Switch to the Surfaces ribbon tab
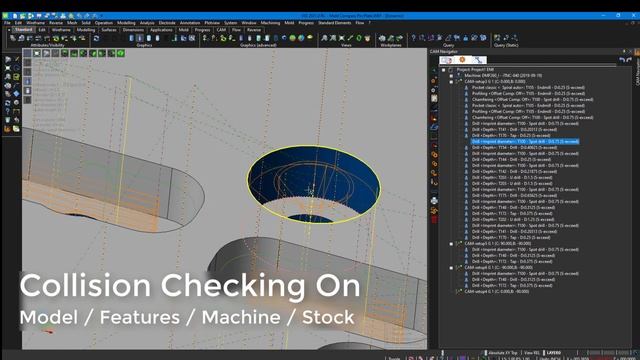This screenshot has height=360, width=640. (x=109, y=30)
